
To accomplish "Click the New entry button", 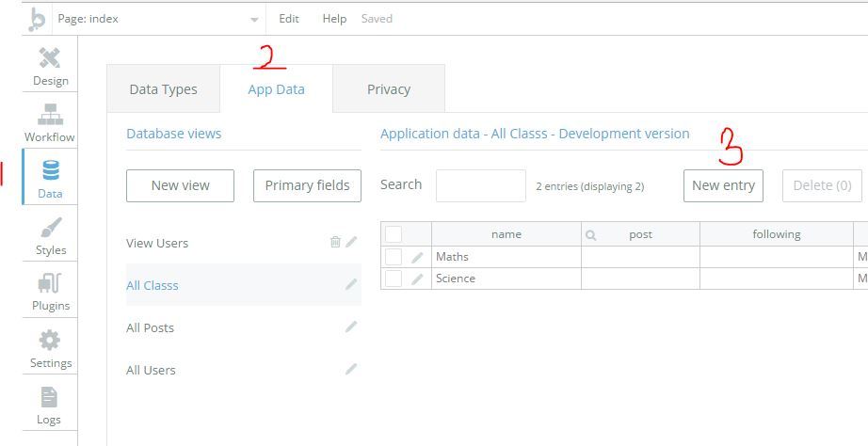I will tap(723, 185).
